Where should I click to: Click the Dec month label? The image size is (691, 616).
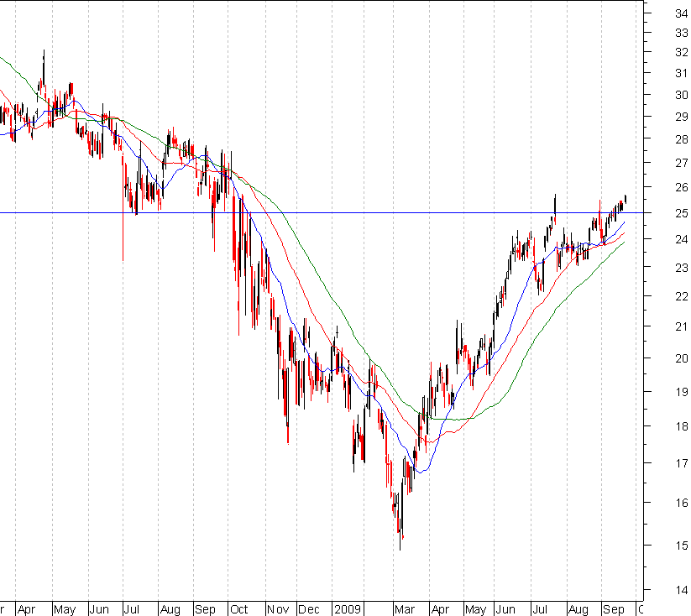pos(308,609)
